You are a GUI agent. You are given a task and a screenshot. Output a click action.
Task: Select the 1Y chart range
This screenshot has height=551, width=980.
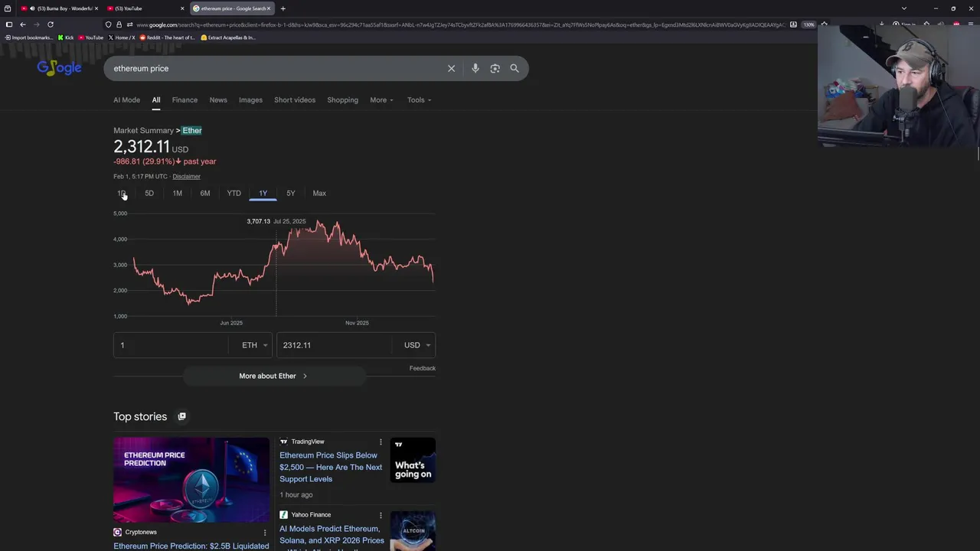[263, 193]
